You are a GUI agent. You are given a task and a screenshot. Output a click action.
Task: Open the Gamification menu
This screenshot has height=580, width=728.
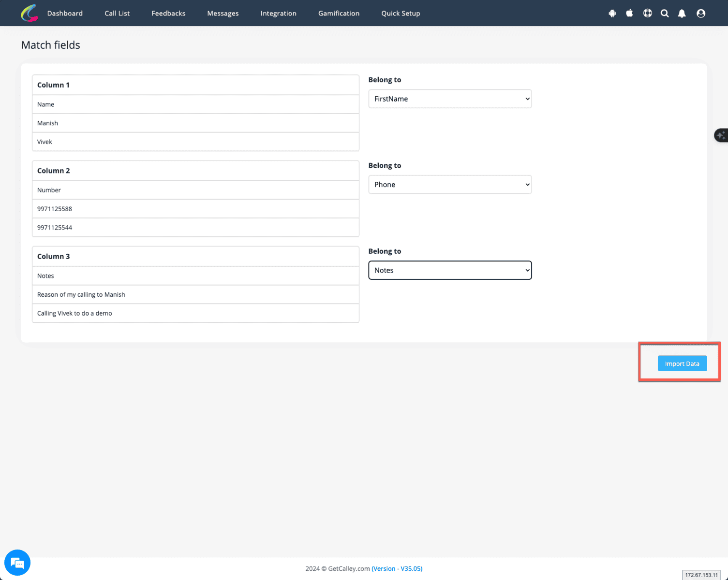pos(339,14)
